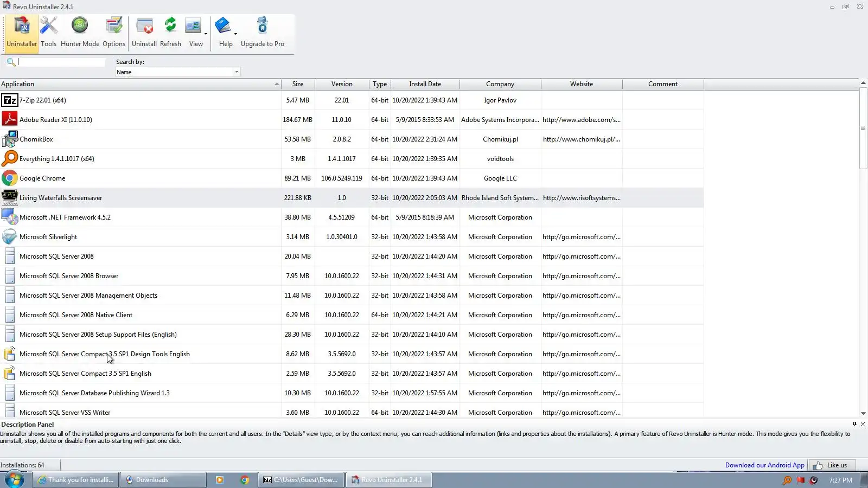Focus the program search input field

click(61, 62)
